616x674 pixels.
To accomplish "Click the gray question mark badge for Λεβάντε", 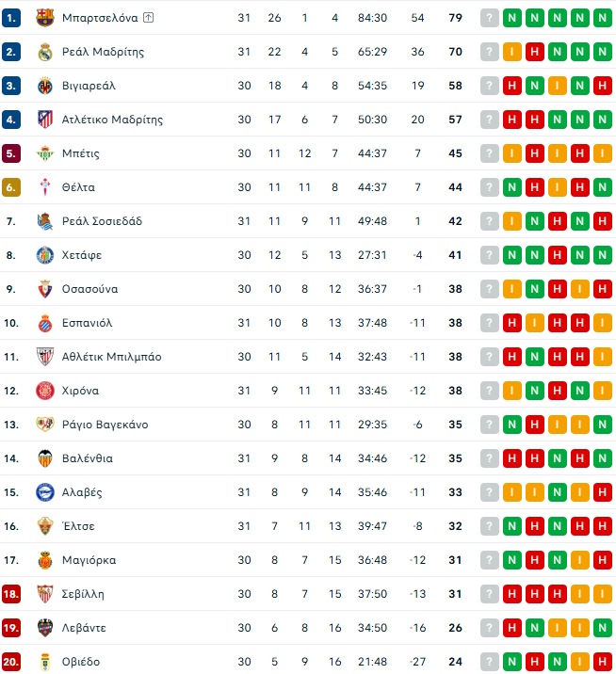I will pyautogui.click(x=490, y=628).
